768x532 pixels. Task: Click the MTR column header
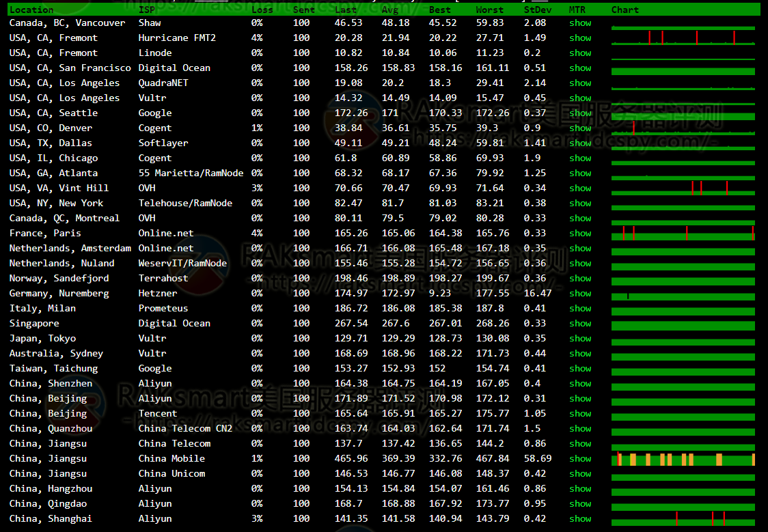[577, 10]
